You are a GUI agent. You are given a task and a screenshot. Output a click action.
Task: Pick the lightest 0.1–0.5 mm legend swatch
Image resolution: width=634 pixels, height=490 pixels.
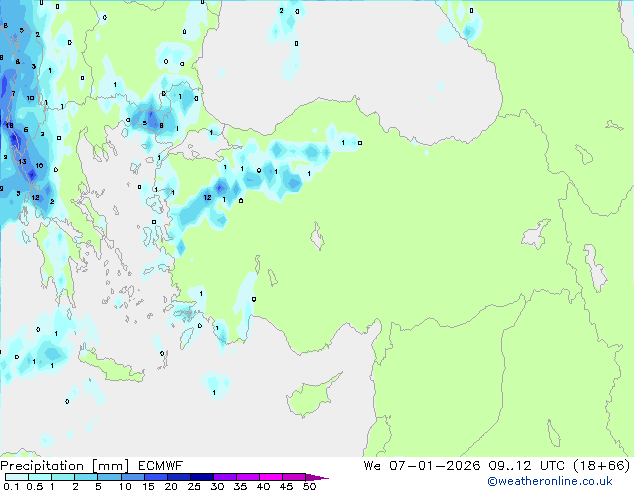tap(17, 477)
